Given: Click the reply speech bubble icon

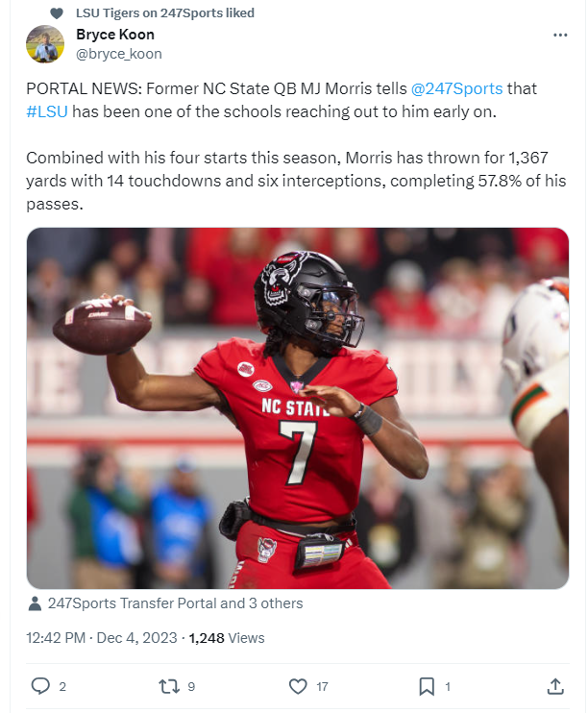Looking at the screenshot, I should point(40,686).
